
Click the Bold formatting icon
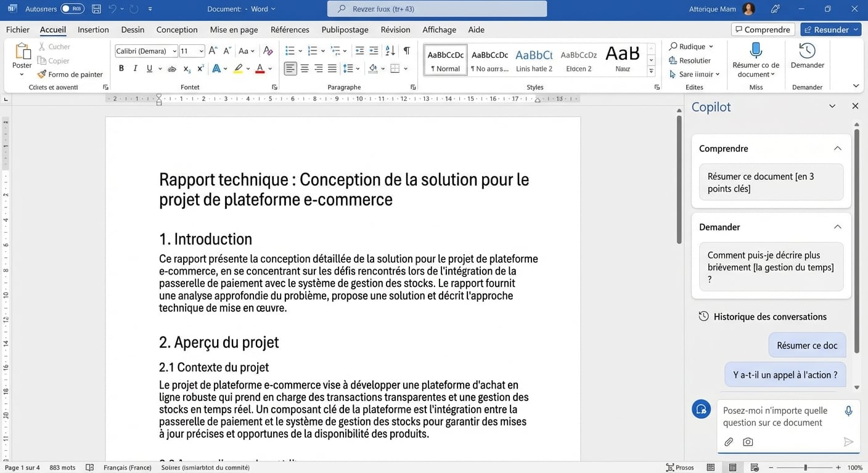point(121,68)
